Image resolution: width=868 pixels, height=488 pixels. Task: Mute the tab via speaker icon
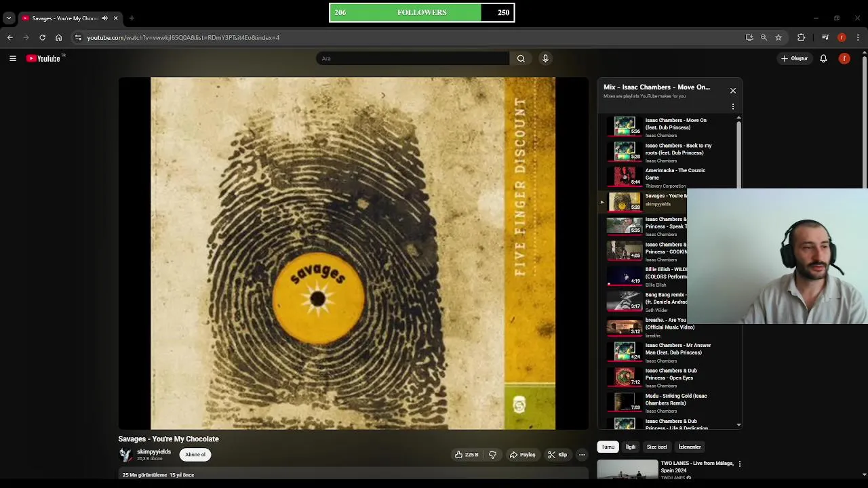click(104, 18)
